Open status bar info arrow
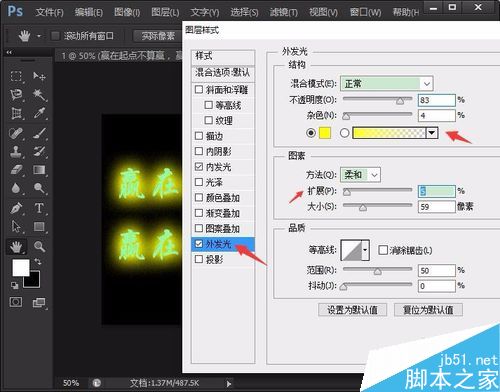The width and height of the screenshot is (500, 392). [229, 384]
